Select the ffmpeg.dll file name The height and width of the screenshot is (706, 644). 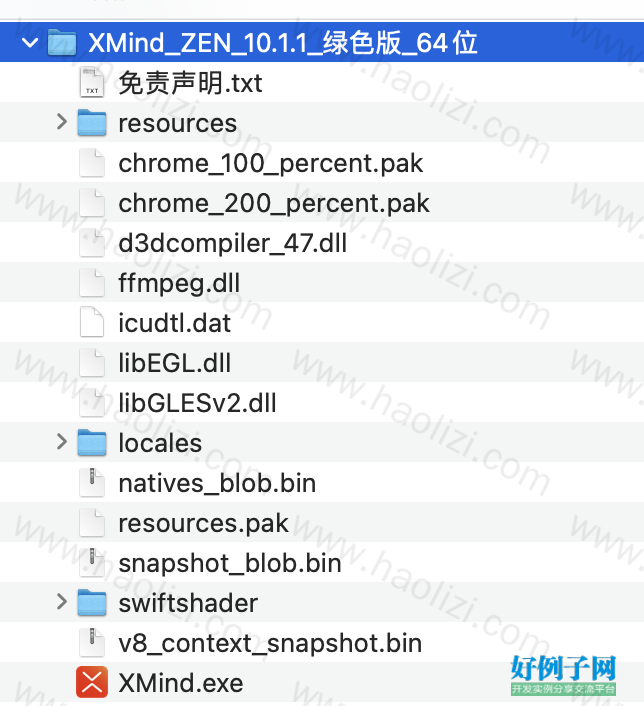pyautogui.click(x=179, y=284)
